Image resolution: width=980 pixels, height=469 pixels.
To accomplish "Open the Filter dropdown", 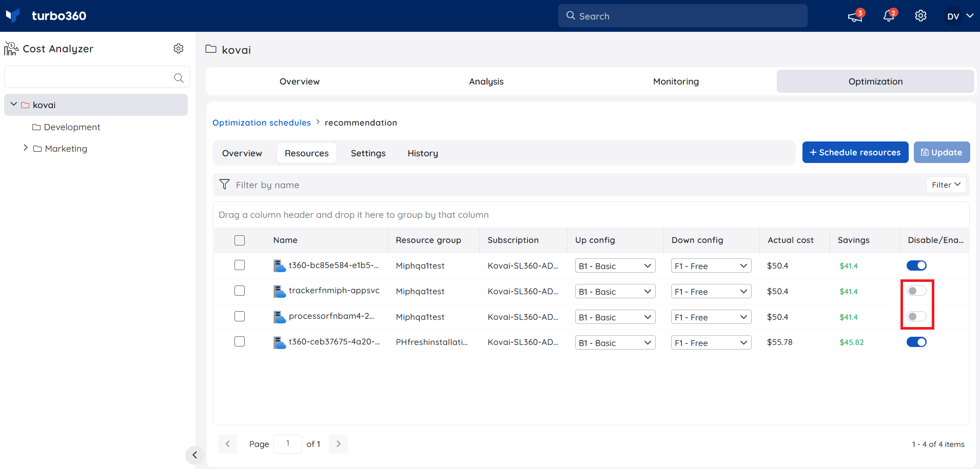I will (946, 185).
